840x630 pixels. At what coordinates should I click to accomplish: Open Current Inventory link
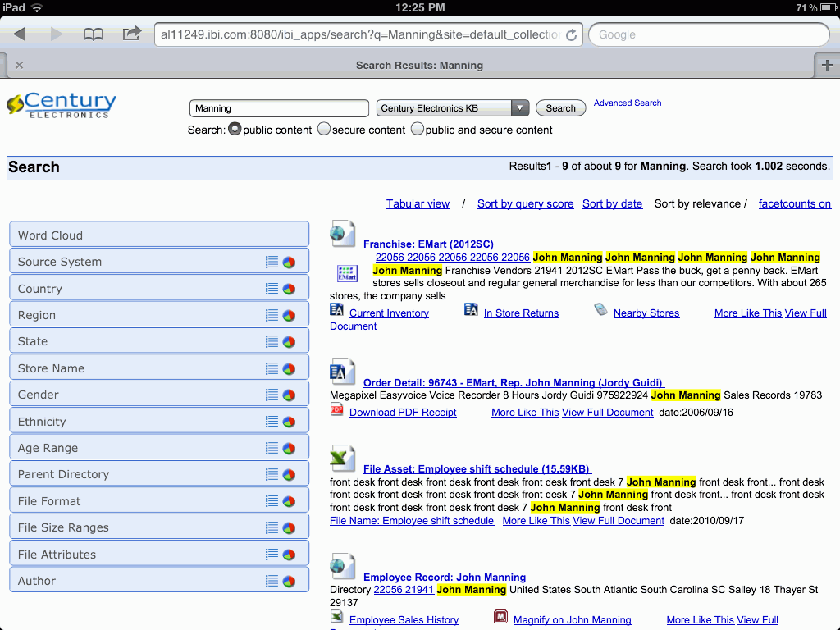[x=389, y=313]
